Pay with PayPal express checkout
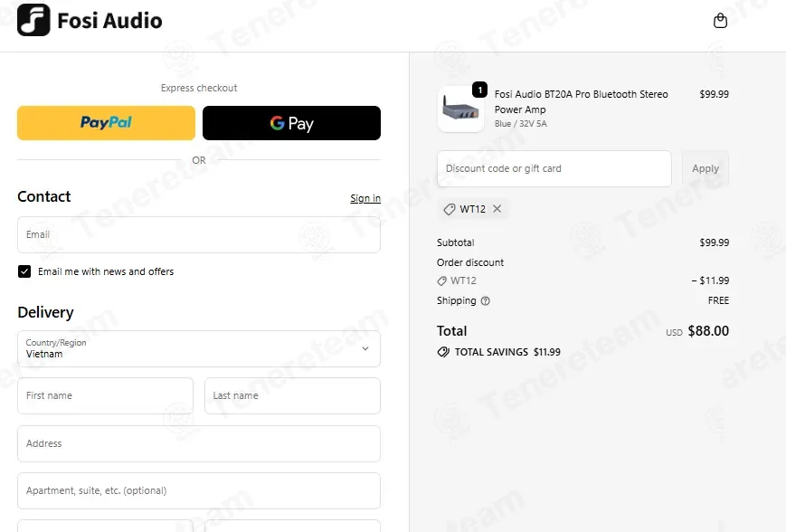 click(x=106, y=123)
